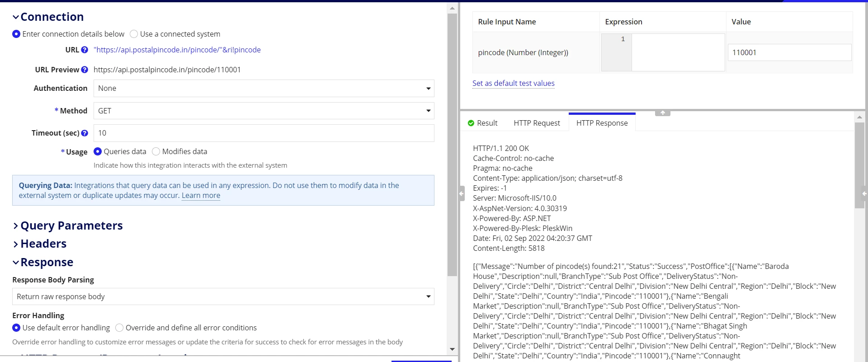Open the Method dropdown showing GET
Viewport: 868px width, 362px height.
click(264, 111)
